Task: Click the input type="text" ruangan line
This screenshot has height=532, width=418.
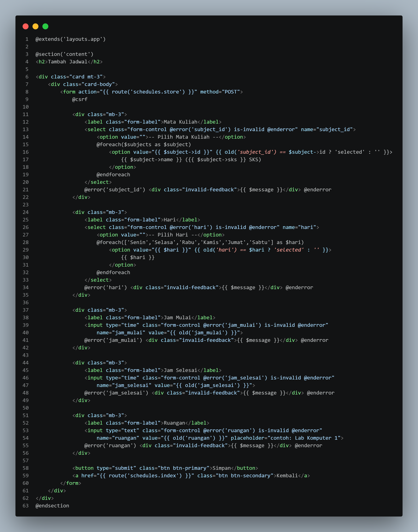Action: tap(203, 431)
